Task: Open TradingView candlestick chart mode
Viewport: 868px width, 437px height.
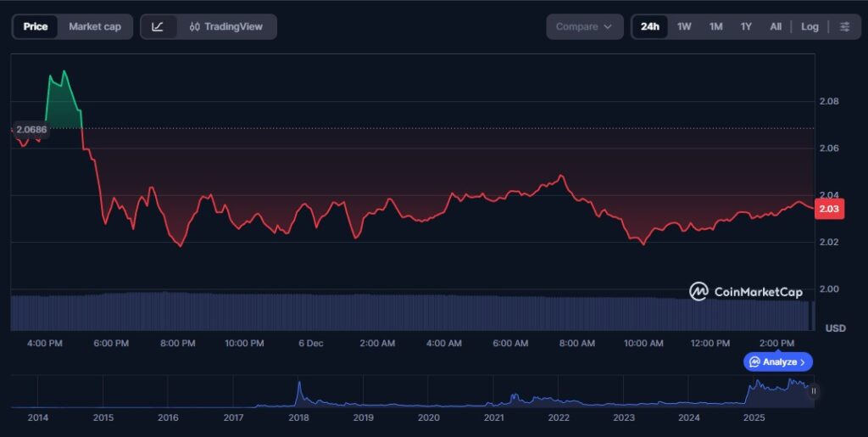Action: pos(225,26)
